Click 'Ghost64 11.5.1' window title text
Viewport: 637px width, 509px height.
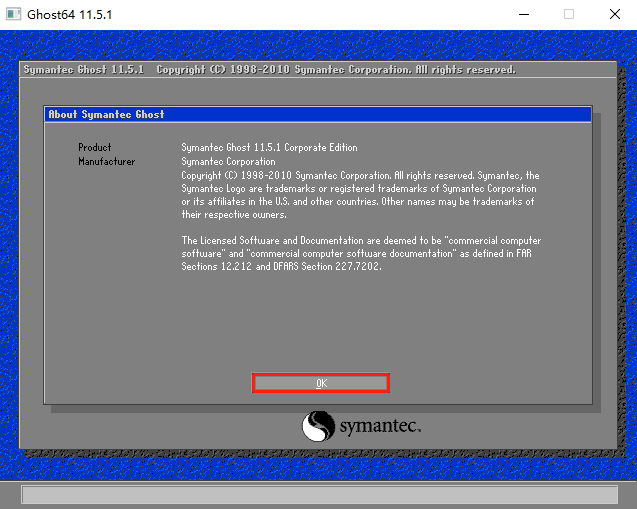[69, 15]
